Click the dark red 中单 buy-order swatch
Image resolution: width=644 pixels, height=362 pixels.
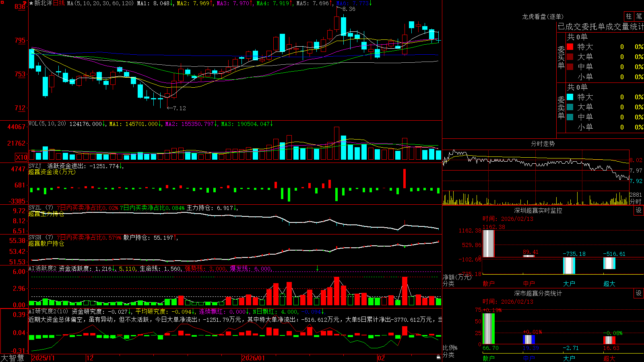pos(570,67)
